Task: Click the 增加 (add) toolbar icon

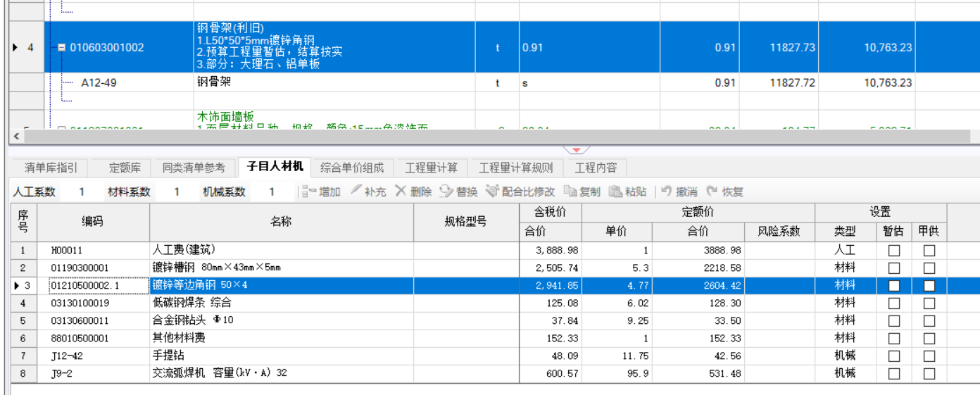Action: [309, 192]
